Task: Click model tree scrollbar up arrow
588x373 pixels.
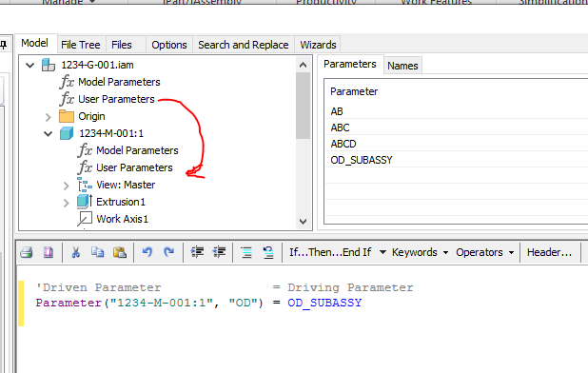Action: [x=303, y=65]
